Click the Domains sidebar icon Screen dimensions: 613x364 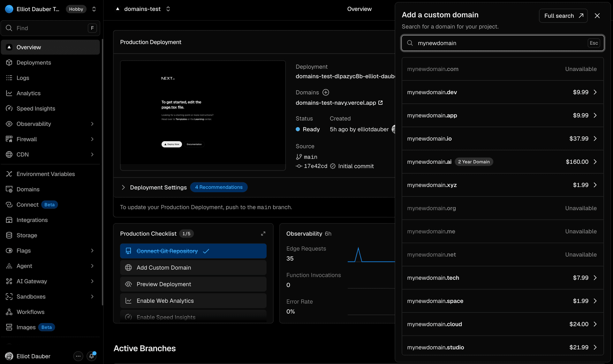click(9, 189)
